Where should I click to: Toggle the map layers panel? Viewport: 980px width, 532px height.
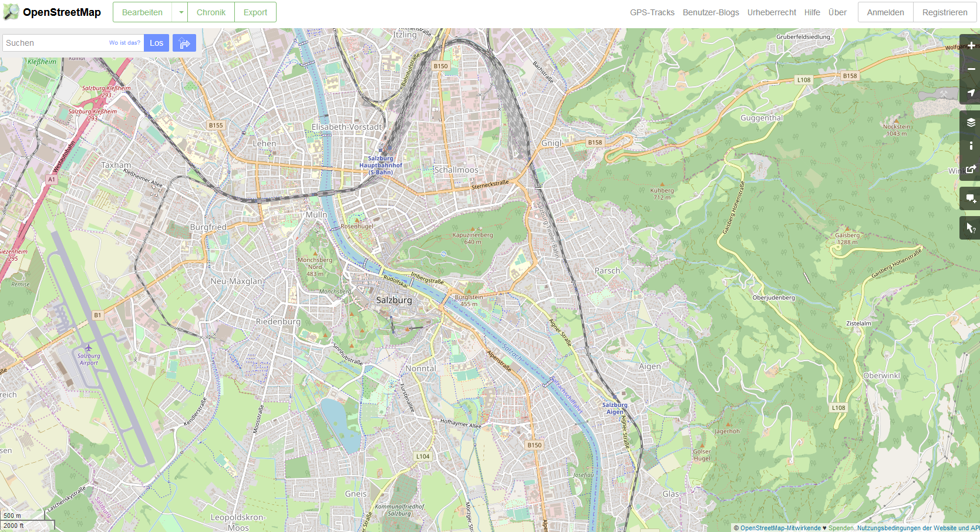[x=971, y=122]
